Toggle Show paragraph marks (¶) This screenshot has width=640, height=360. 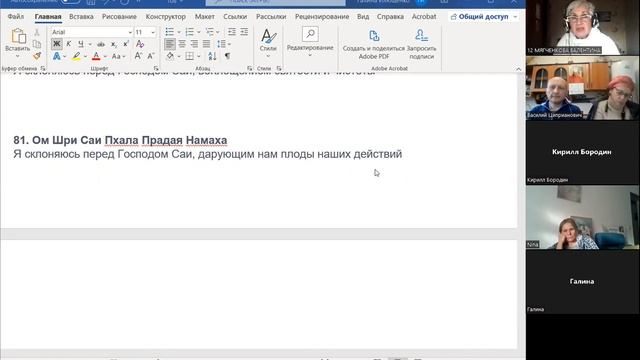click(x=227, y=56)
